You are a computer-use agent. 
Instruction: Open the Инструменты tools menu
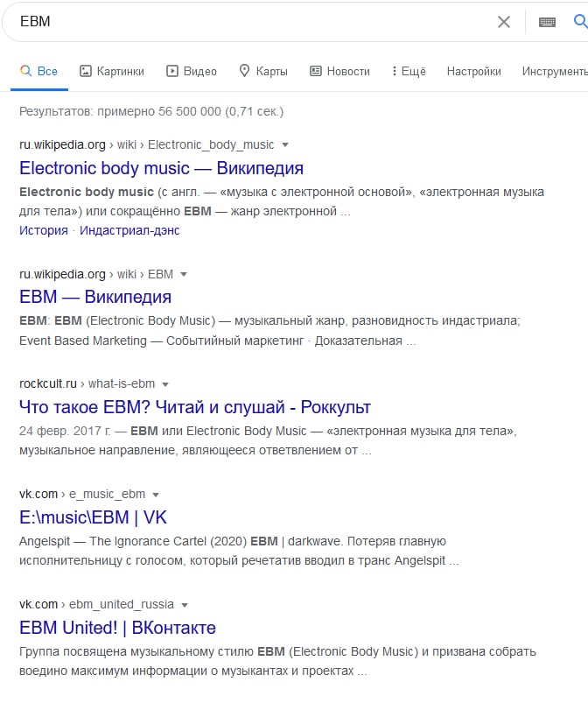tap(555, 71)
